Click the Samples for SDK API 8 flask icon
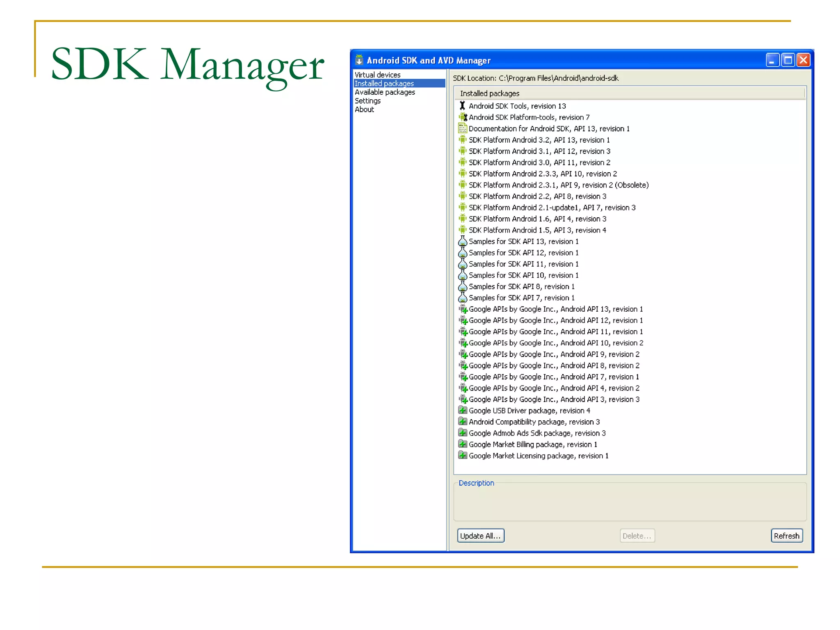The image size is (840, 630). click(x=463, y=286)
